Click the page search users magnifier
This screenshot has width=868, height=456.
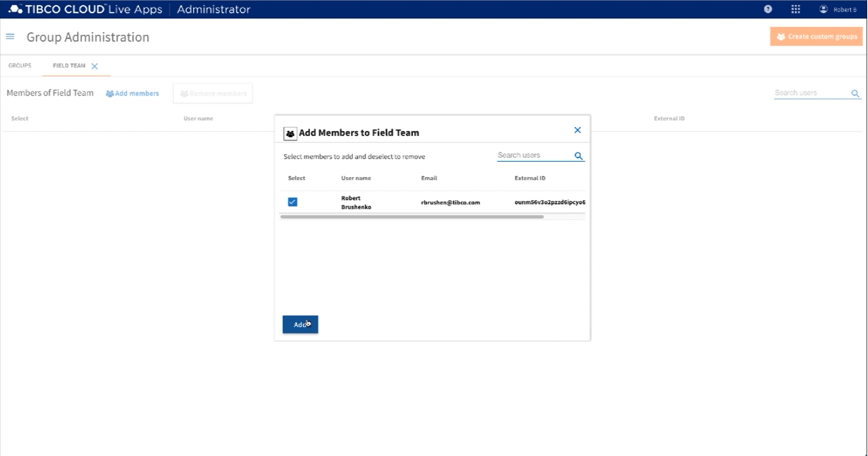[855, 93]
